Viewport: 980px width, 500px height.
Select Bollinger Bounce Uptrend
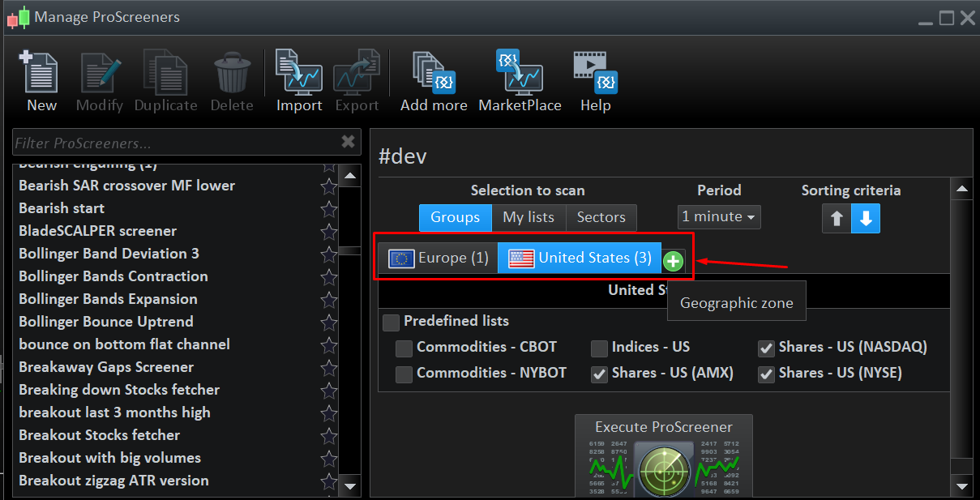tap(106, 322)
